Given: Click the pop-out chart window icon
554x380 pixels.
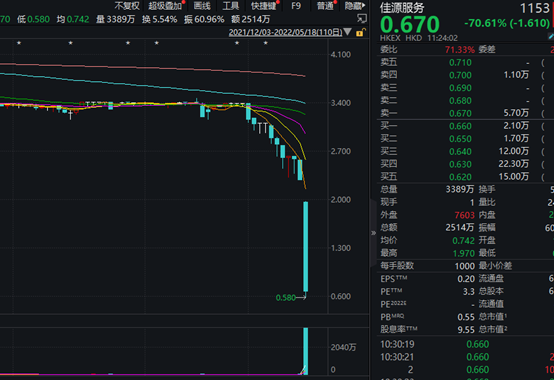Looking at the screenshot, I should [362, 19].
